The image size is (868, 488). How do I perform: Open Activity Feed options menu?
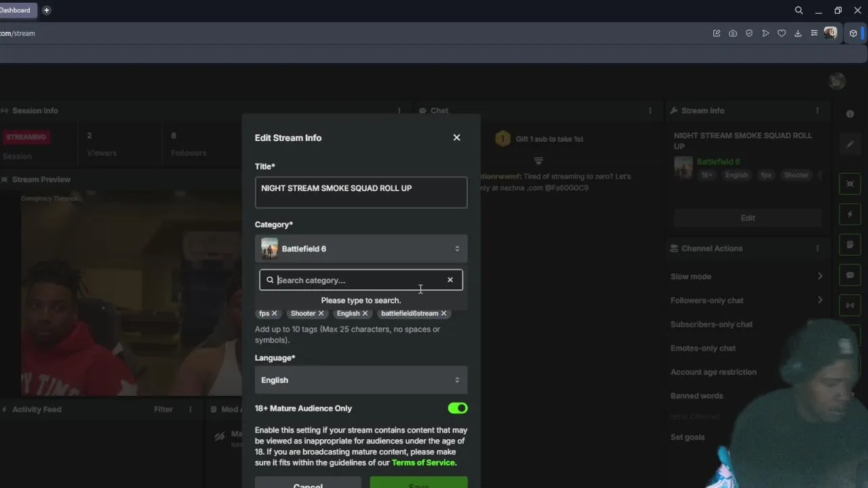[x=191, y=409]
